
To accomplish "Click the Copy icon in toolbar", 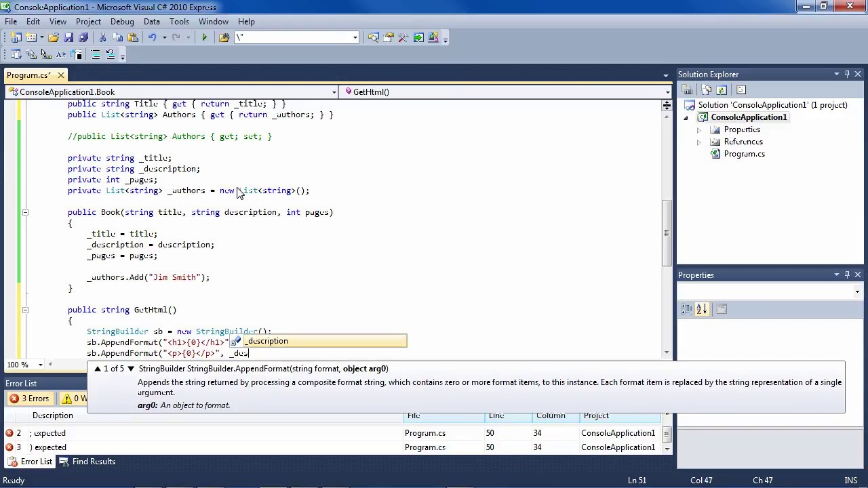I will tap(118, 37).
